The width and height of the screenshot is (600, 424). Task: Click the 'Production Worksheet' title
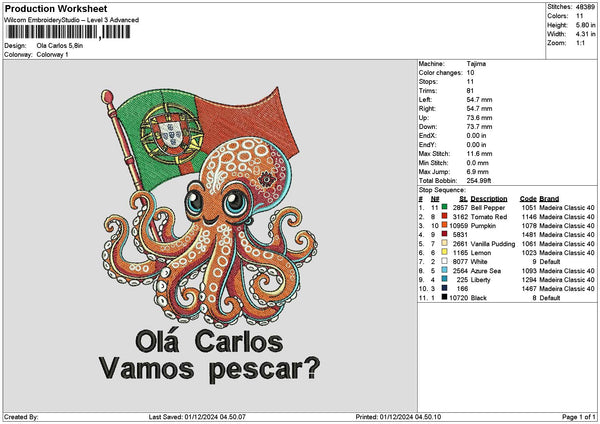tap(56, 8)
